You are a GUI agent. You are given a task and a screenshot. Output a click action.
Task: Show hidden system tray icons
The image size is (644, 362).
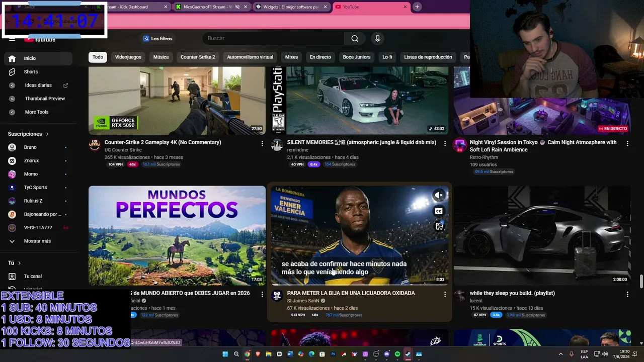point(560,354)
